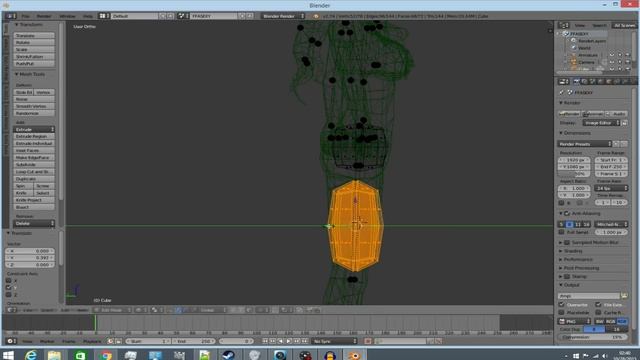Click the vector Y value field
The width and height of the screenshot is (640, 360).
click(30, 258)
